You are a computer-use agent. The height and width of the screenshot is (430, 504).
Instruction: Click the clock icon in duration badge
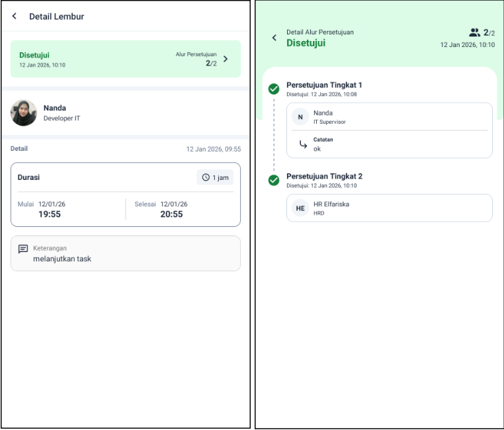[x=206, y=178]
